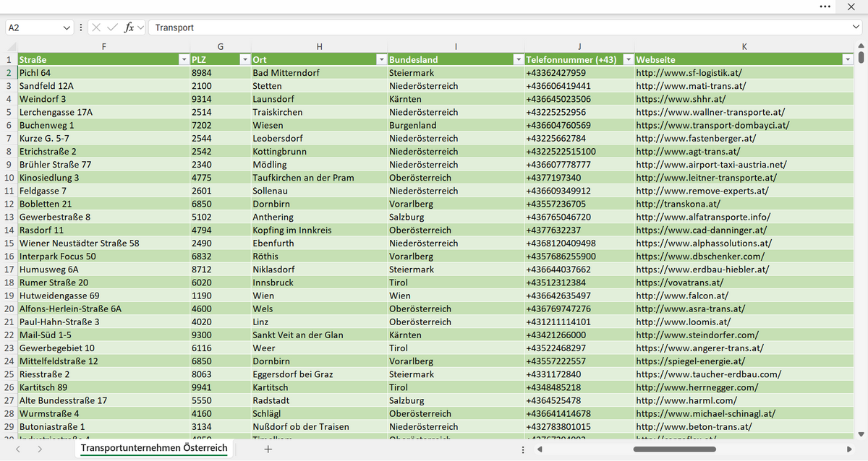Open the Webseite column filter dropdown
The height and width of the screenshot is (461, 868).
(848, 59)
